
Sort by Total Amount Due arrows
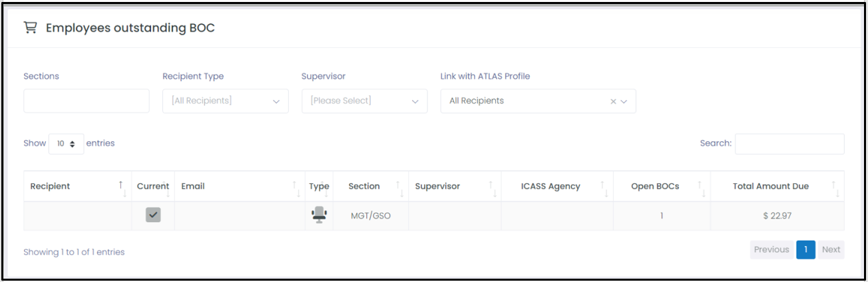pyautogui.click(x=835, y=189)
